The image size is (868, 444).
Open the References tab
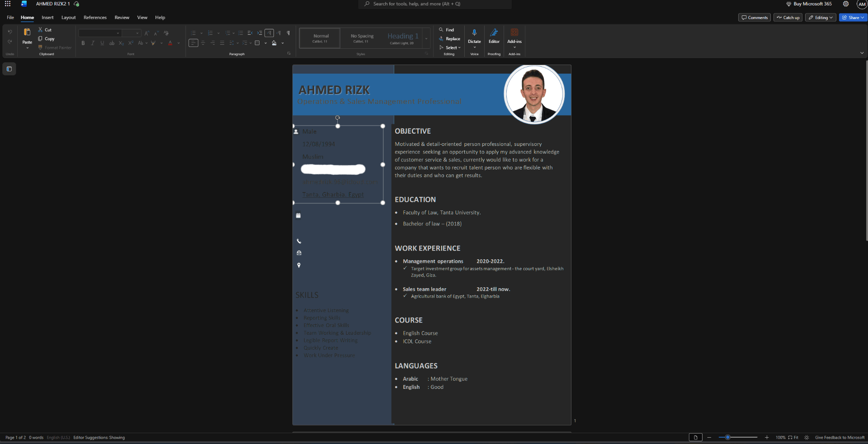pos(95,18)
